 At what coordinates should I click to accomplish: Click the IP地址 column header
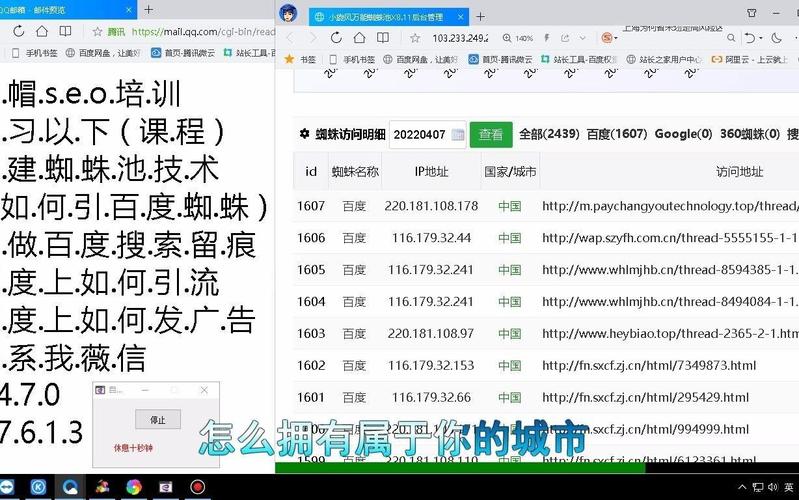point(431,172)
